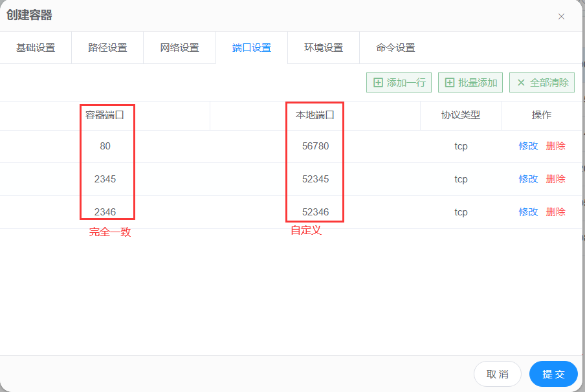
Task: Open the 命令设置 tab
Action: [x=395, y=48]
